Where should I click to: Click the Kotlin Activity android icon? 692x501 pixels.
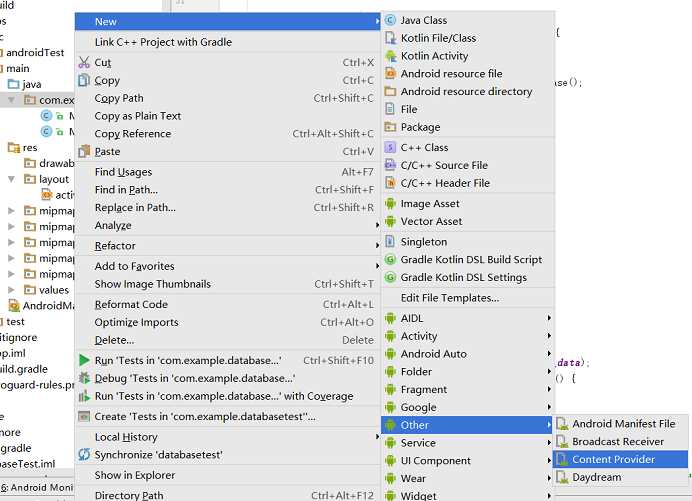390,56
